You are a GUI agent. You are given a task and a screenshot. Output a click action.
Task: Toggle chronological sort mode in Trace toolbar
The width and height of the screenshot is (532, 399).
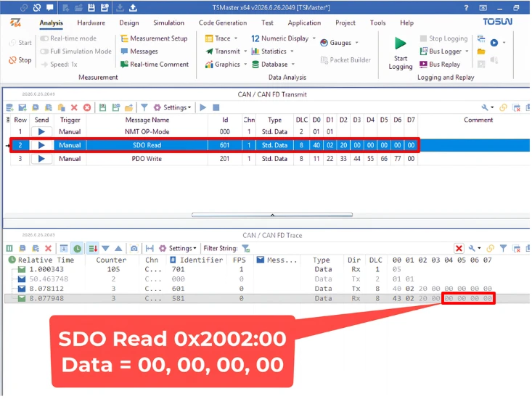tap(93, 248)
